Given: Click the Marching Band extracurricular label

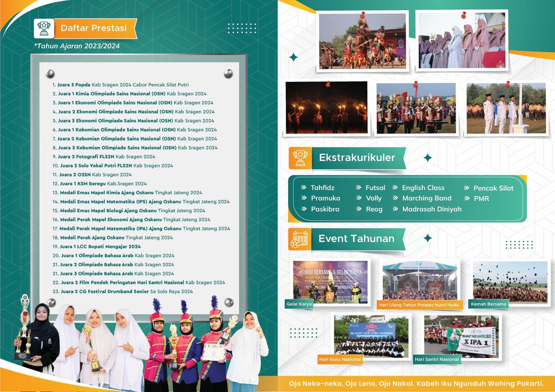Looking at the screenshot, I should point(427,198).
